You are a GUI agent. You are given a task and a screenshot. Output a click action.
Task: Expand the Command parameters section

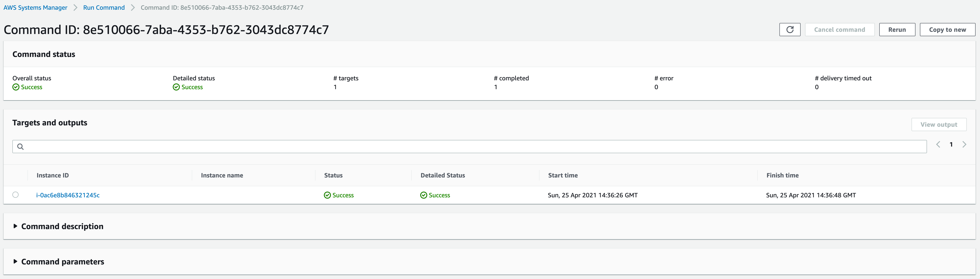[62, 261]
